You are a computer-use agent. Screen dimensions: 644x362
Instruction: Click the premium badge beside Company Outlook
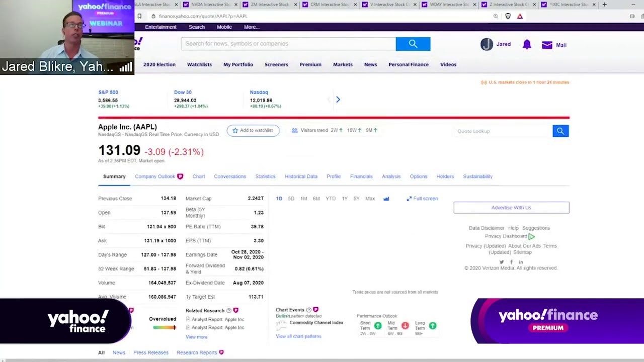[180, 176]
